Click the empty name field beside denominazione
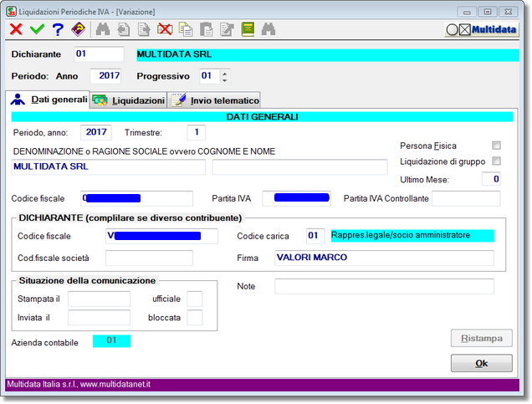This screenshot has width=532, height=404. click(x=299, y=167)
